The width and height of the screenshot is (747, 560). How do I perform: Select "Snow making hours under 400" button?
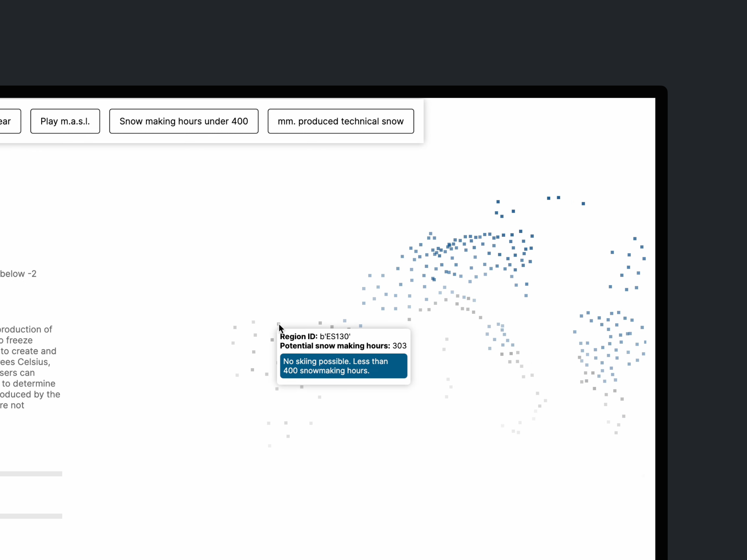[184, 121]
